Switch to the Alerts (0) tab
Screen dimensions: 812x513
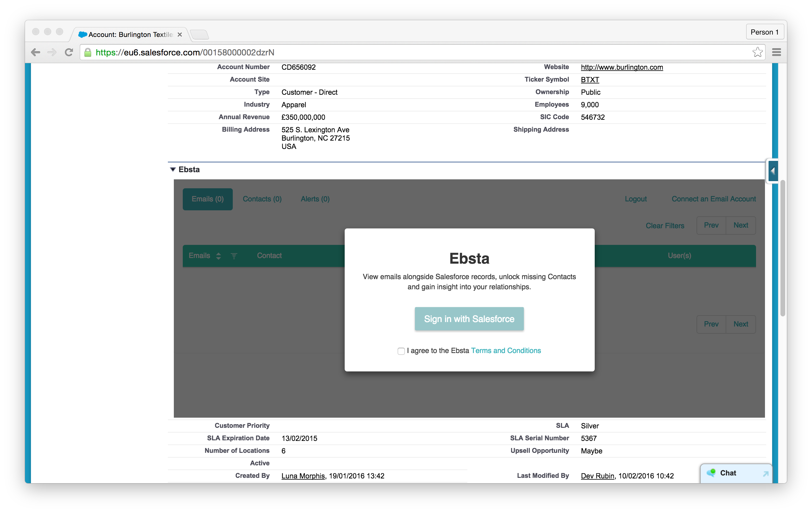pos(315,199)
